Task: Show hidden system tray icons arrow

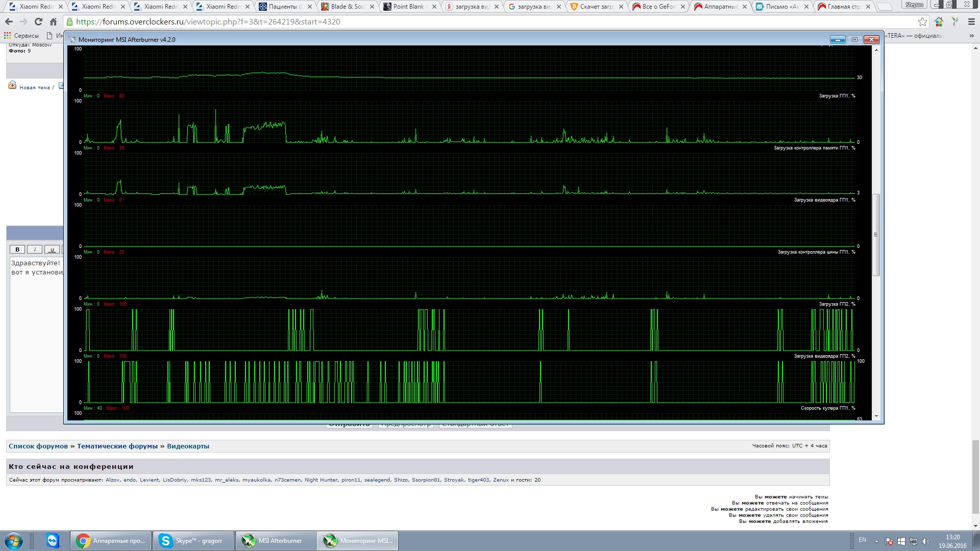Action: 876,541
